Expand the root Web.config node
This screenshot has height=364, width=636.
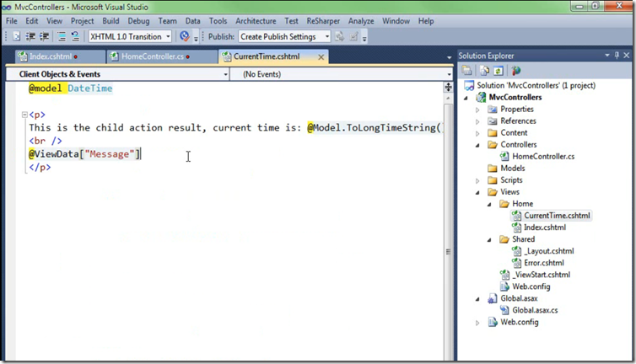pos(477,323)
